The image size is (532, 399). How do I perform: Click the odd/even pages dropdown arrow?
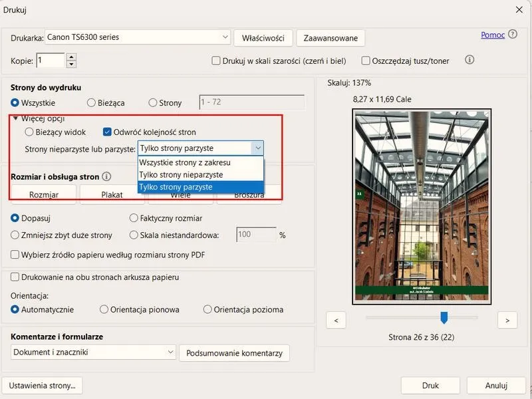coord(258,148)
